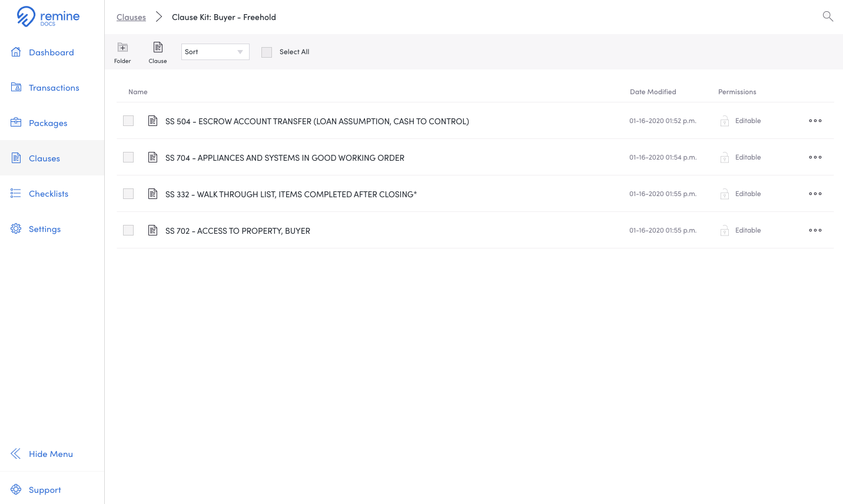Check the Select All checkbox
Image resolution: width=843 pixels, height=504 pixels.
pyautogui.click(x=267, y=52)
